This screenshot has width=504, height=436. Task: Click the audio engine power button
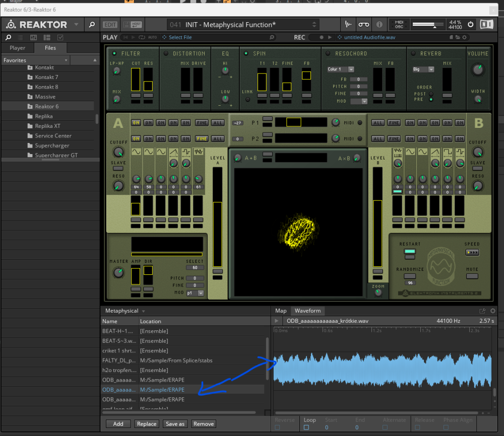pyautogui.click(x=470, y=24)
